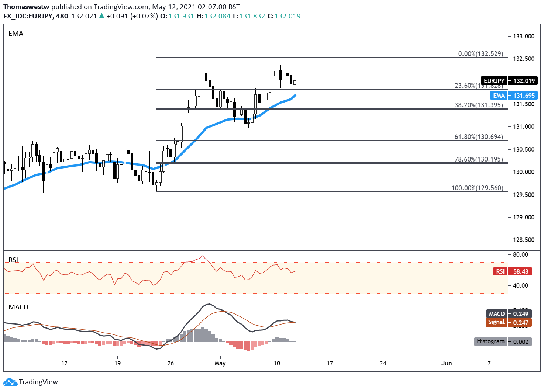Click the 80.00 RSI axis label
Image resolution: width=544 pixels, height=392 pixels.
(520, 254)
